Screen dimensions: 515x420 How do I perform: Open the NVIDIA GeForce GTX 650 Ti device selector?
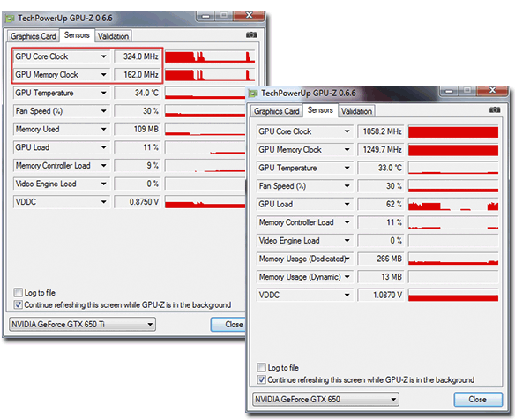point(82,325)
